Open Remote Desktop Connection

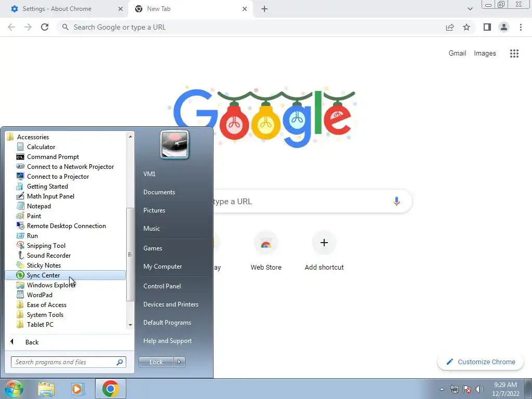click(x=66, y=225)
